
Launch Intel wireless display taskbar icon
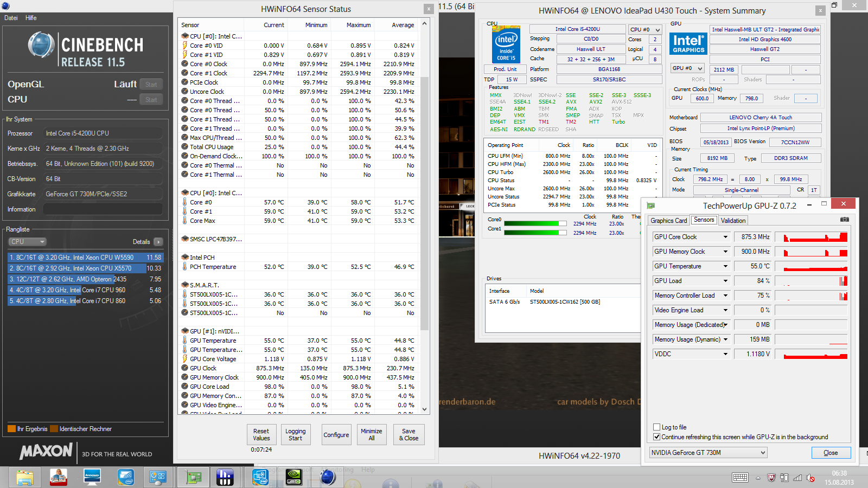pos(126,477)
